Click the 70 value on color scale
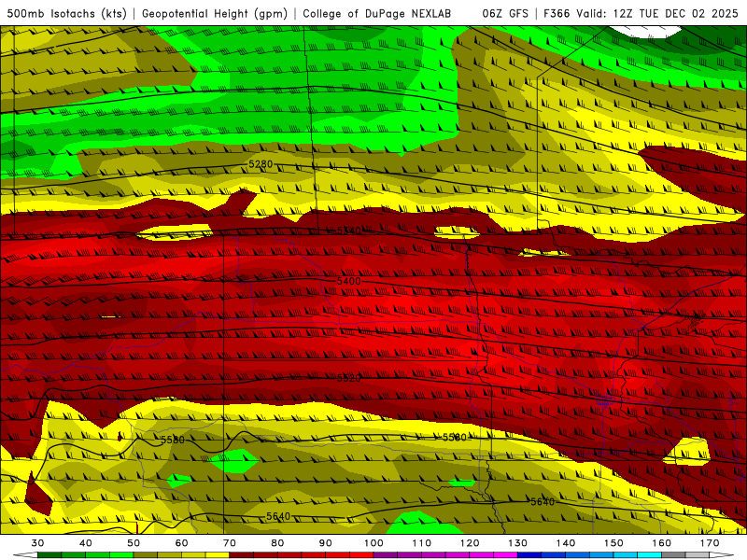The width and height of the screenshot is (747, 560). 230,543
